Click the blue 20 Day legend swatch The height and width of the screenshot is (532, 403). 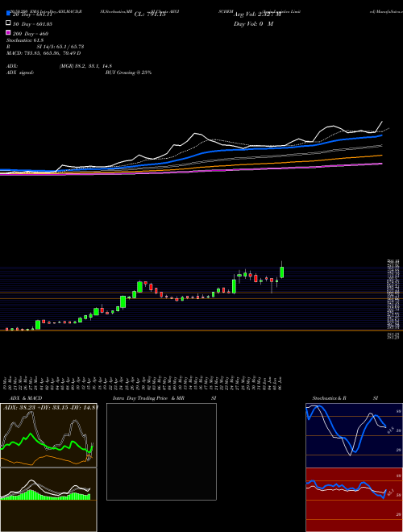(x=9, y=13)
